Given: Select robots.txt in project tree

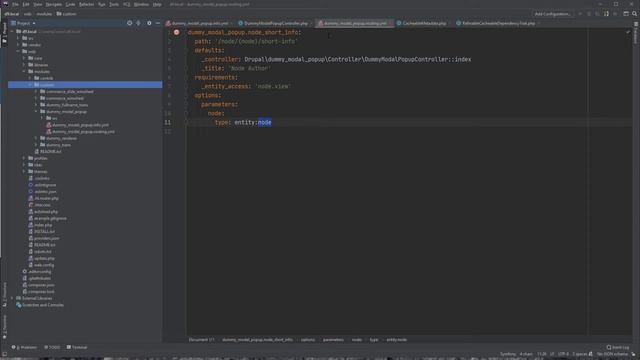Looking at the screenshot, I should click(x=42, y=251).
